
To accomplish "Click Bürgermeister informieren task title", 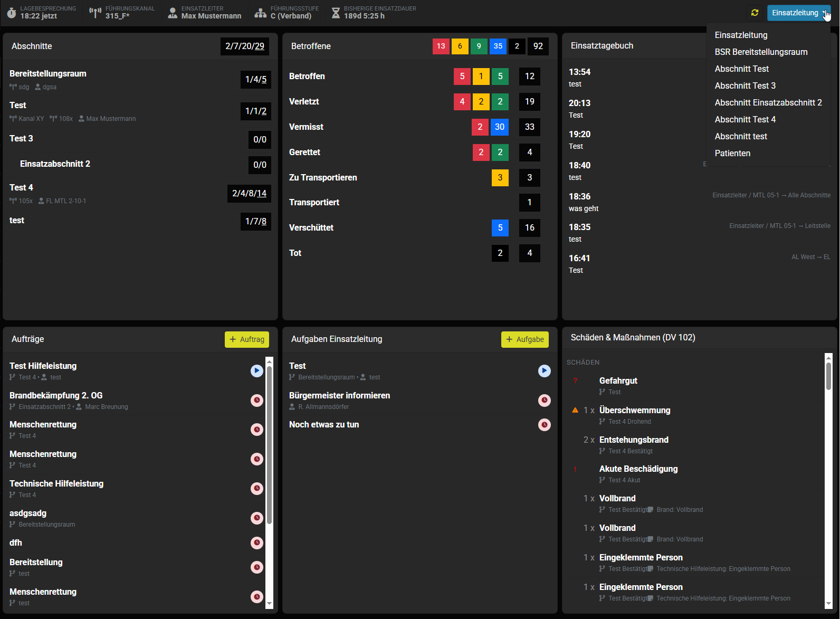I will click(x=339, y=395).
